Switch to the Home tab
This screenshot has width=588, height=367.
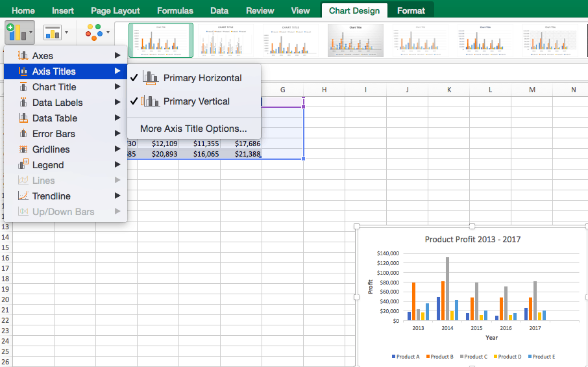(x=23, y=10)
